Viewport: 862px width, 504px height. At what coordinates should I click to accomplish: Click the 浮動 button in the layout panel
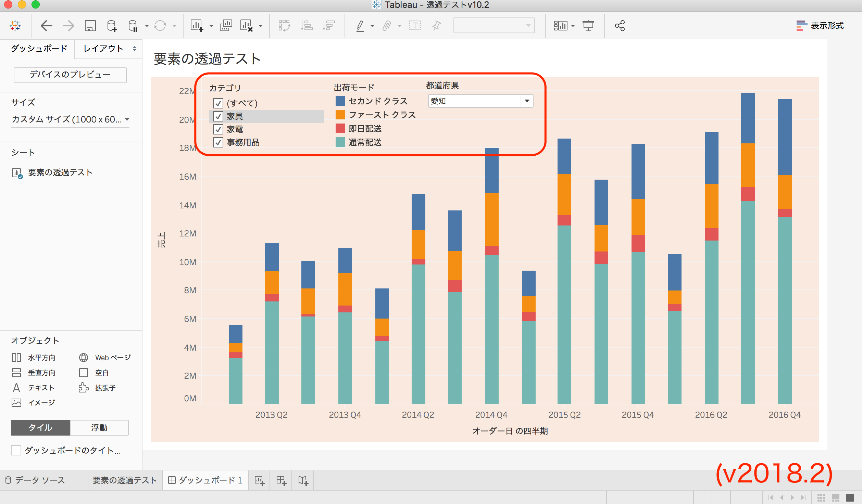[x=99, y=427]
